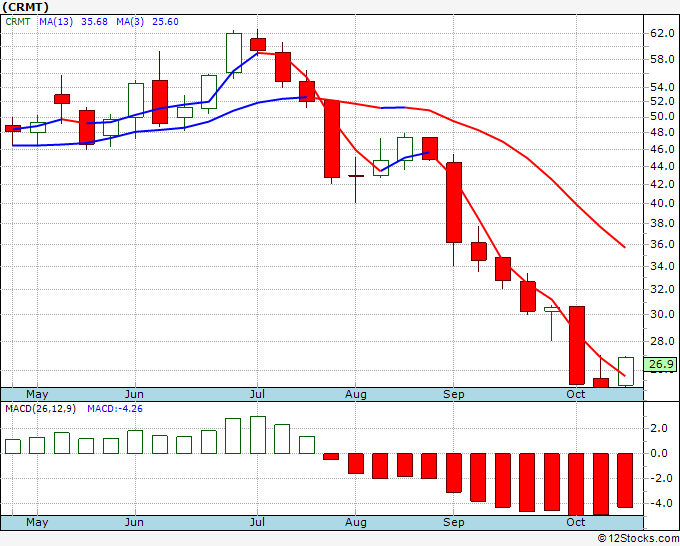680x546 pixels.
Task: Click the tallest green MACD bar at July
Action: click(258, 435)
